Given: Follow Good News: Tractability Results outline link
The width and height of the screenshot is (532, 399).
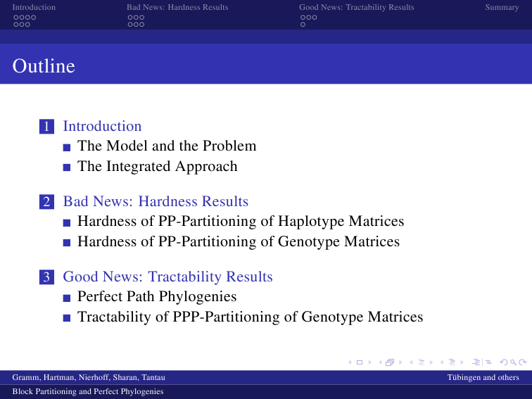Looking at the screenshot, I should point(167,277).
